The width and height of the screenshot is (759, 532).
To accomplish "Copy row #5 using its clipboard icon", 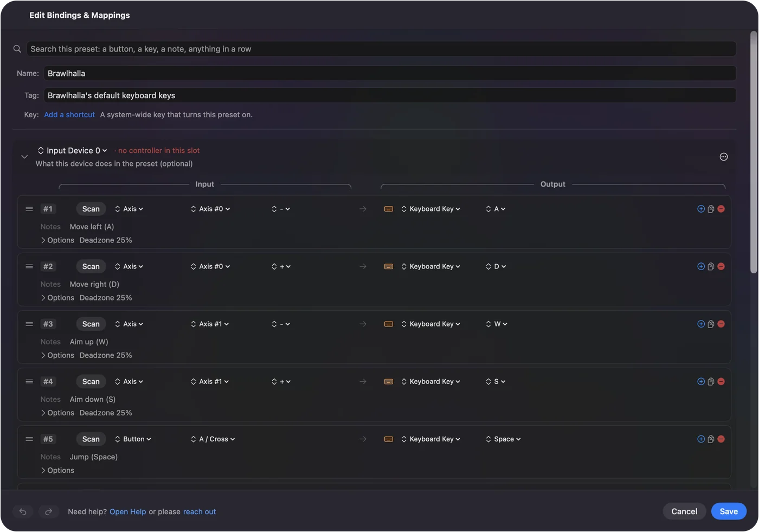I will (x=711, y=439).
